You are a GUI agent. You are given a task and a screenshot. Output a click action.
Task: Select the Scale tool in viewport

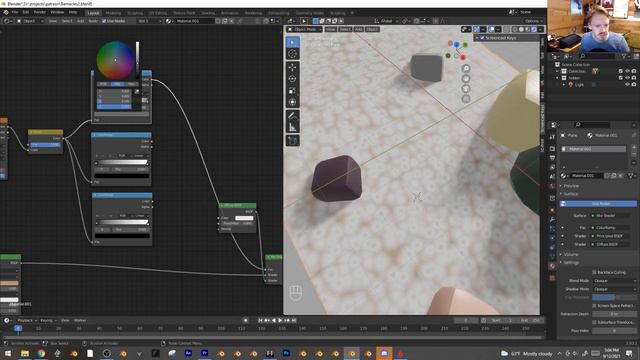(x=292, y=90)
